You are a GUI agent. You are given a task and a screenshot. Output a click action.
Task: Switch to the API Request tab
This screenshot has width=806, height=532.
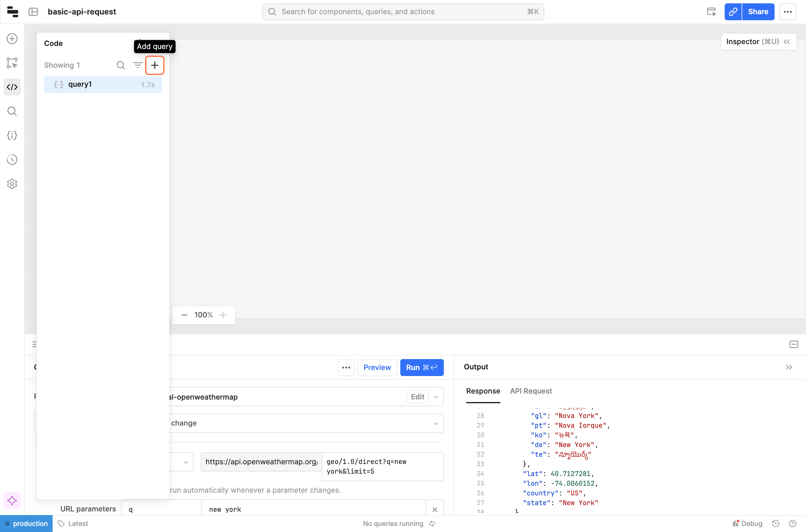pos(531,391)
